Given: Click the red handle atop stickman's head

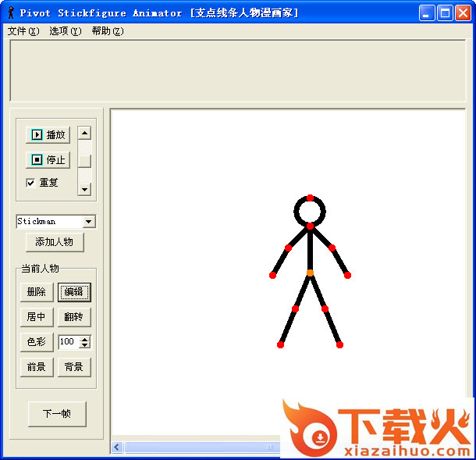Looking at the screenshot, I should pyautogui.click(x=310, y=198).
